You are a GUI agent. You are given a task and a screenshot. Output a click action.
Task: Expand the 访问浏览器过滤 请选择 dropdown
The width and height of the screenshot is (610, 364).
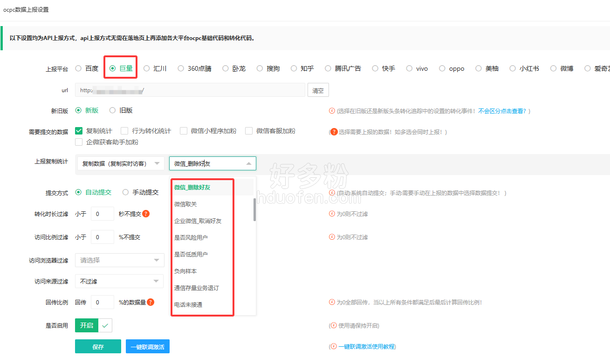(x=119, y=260)
